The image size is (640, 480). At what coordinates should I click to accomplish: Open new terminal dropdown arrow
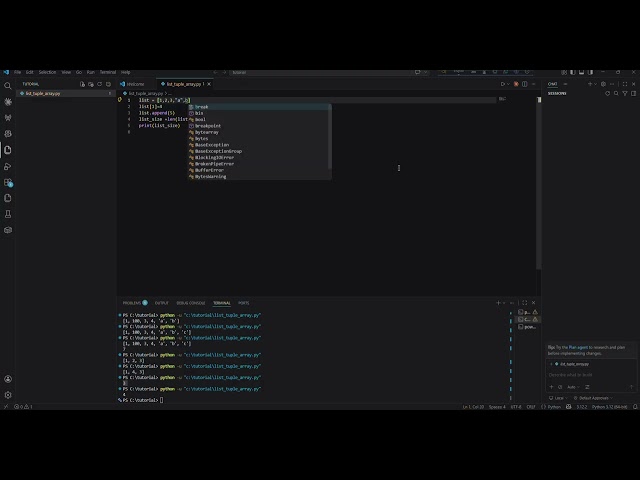504,303
